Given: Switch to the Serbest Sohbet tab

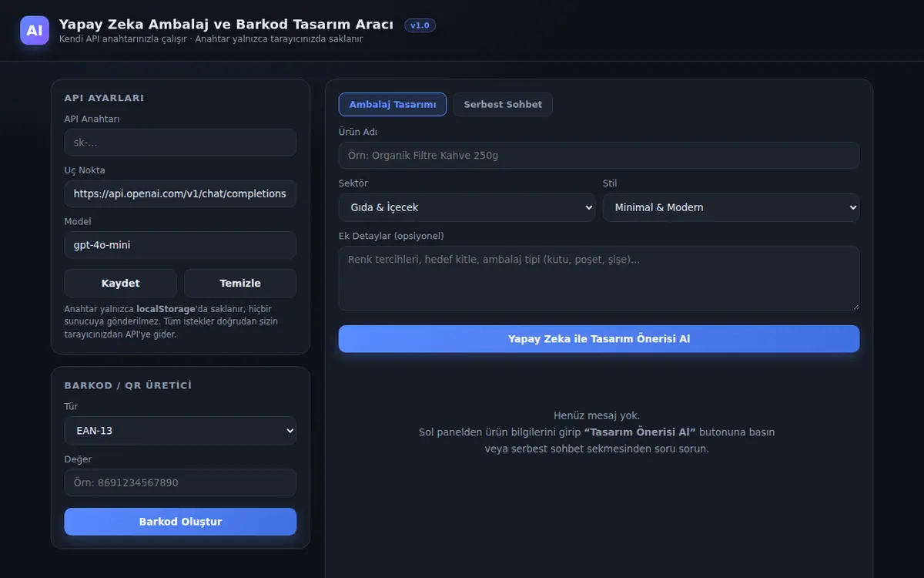Looking at the screenshot, I should [503, 104].
